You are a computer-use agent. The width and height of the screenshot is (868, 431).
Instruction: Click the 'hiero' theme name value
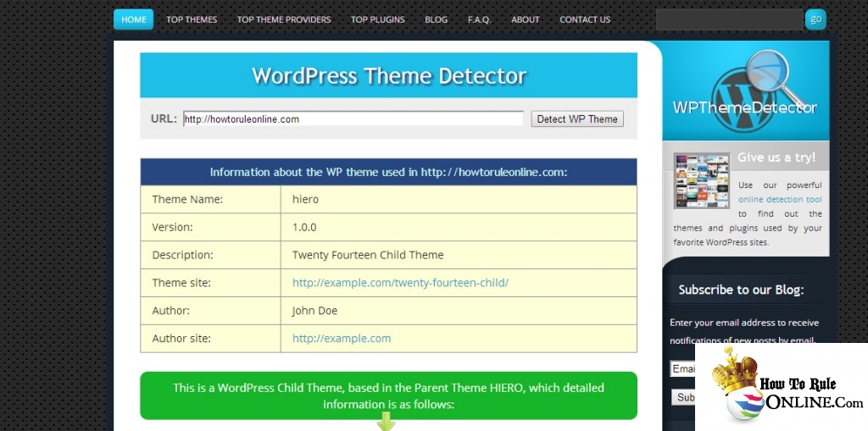coord(305,199)
